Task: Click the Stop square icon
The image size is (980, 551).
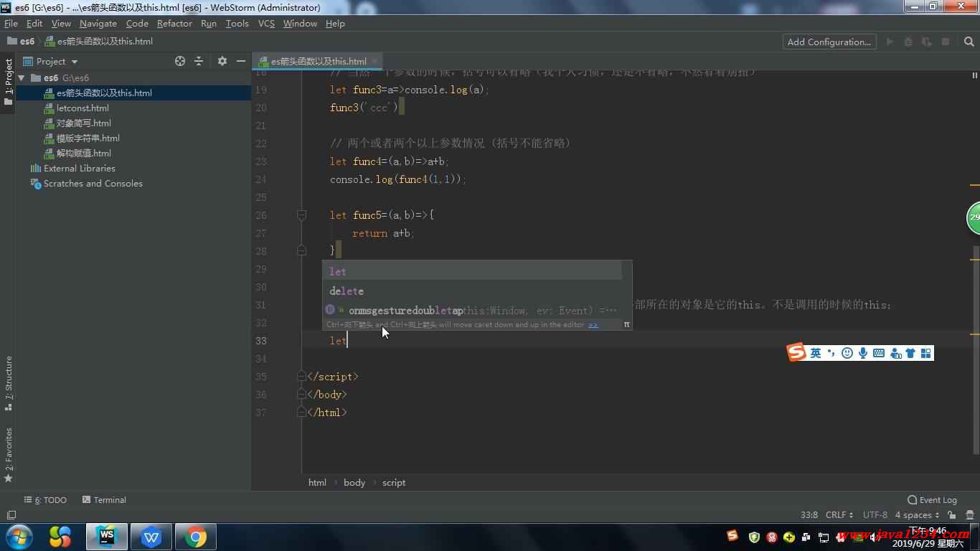Action: pos(946,42)
